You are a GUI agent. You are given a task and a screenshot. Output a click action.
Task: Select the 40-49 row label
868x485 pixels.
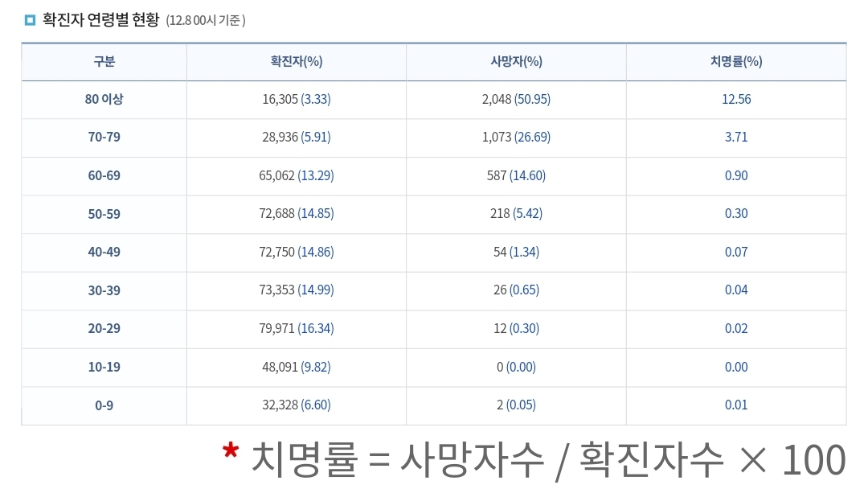click(104, 253)
